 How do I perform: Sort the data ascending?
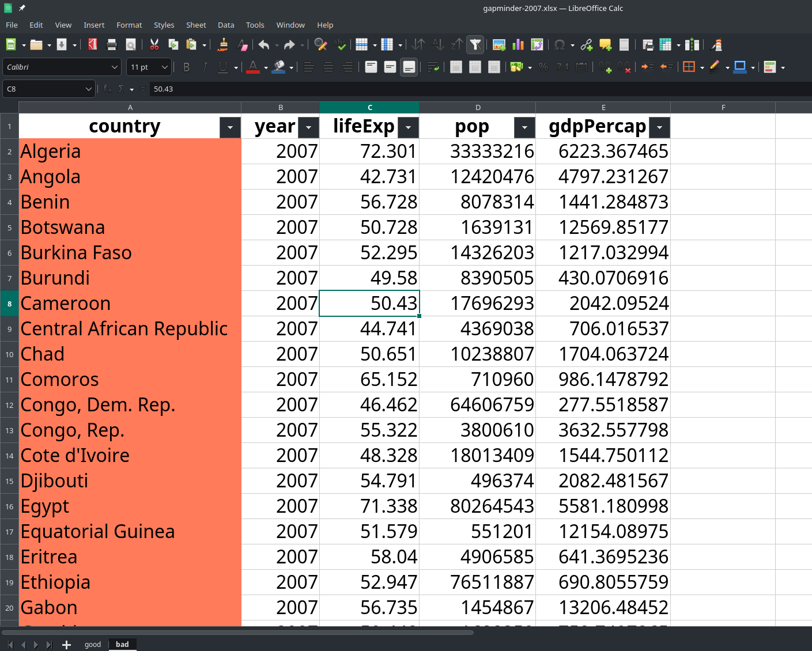tap(438, 44)
